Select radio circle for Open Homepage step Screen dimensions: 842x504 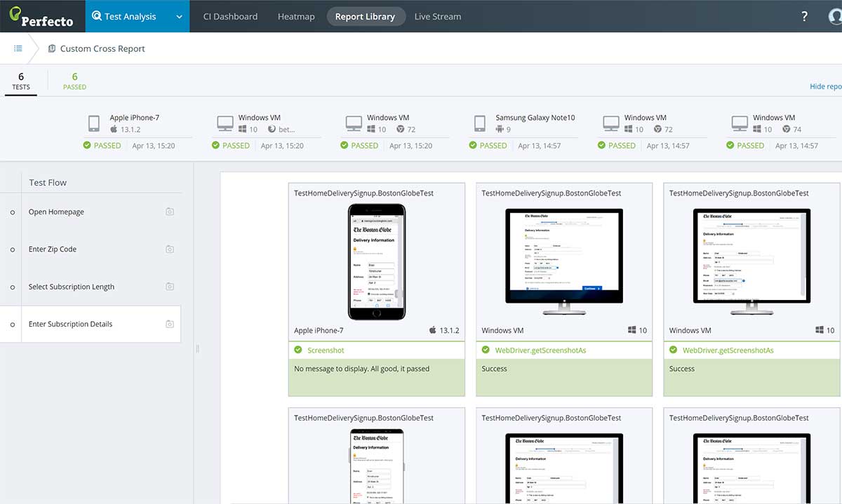click(x=13, y=212)
